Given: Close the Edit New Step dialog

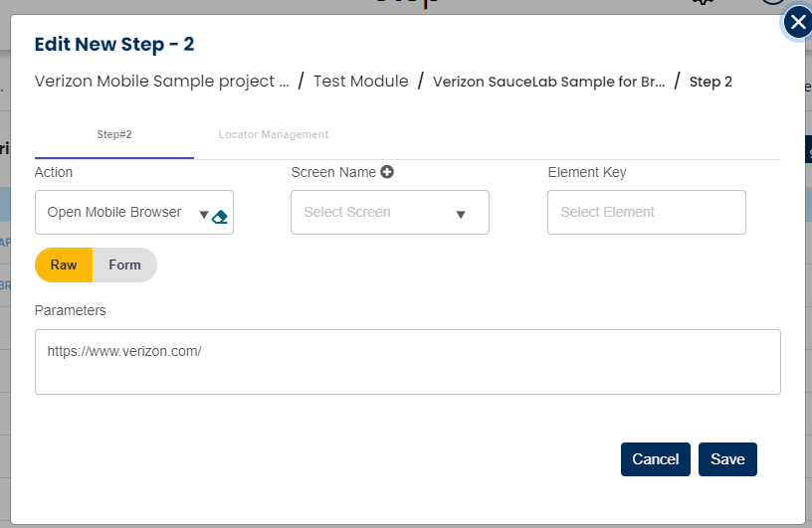Looking at the screenshot, I should click(797, 22).
